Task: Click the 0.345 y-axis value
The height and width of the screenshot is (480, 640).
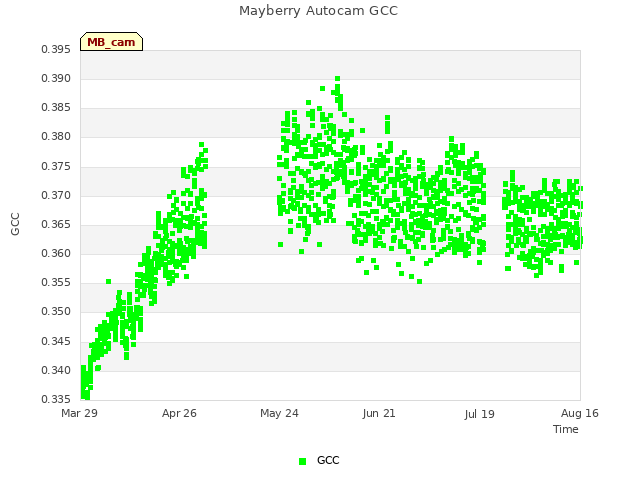Action: point(56,341)
